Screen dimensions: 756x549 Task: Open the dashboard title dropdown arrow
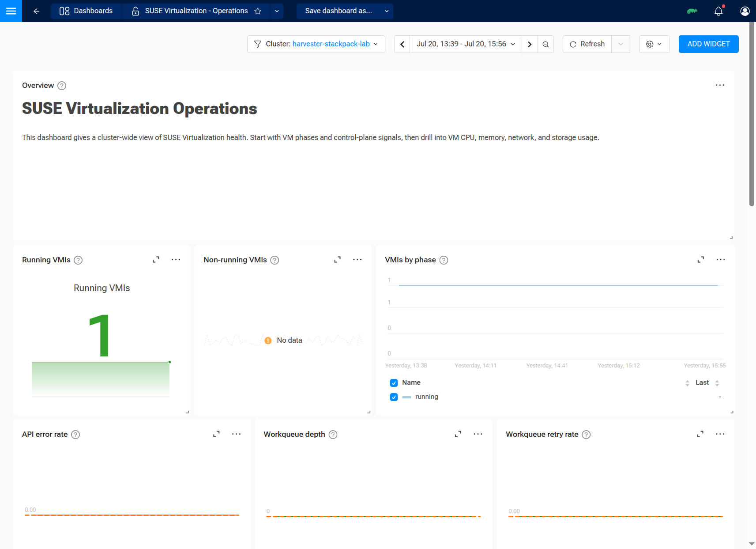point(277,11)
